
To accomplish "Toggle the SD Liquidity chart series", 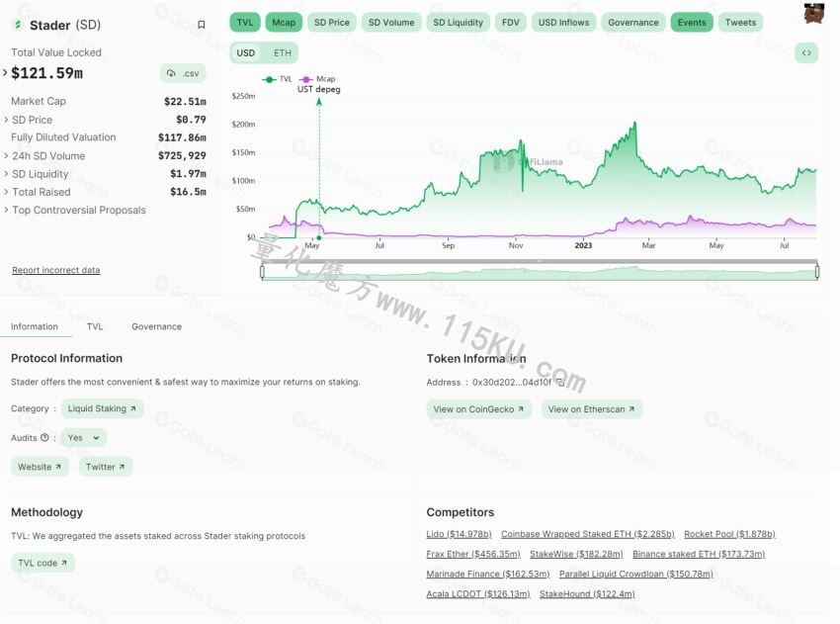I will 458,23.
